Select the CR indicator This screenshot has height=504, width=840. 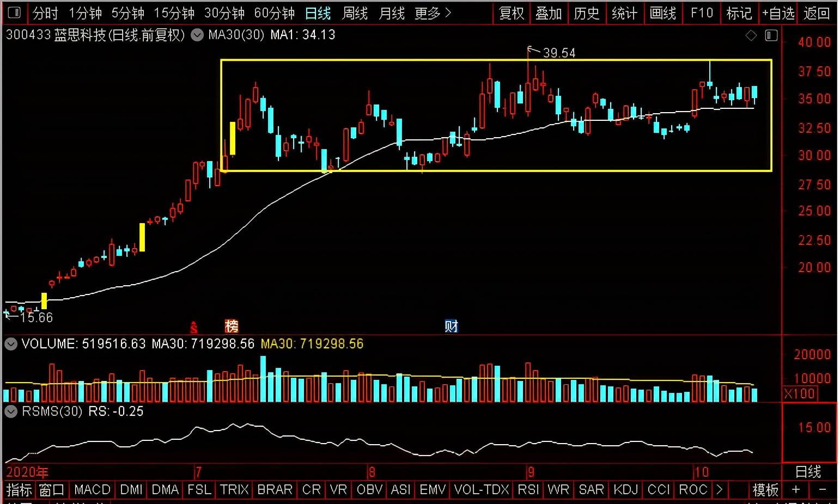tap(312, 490)
